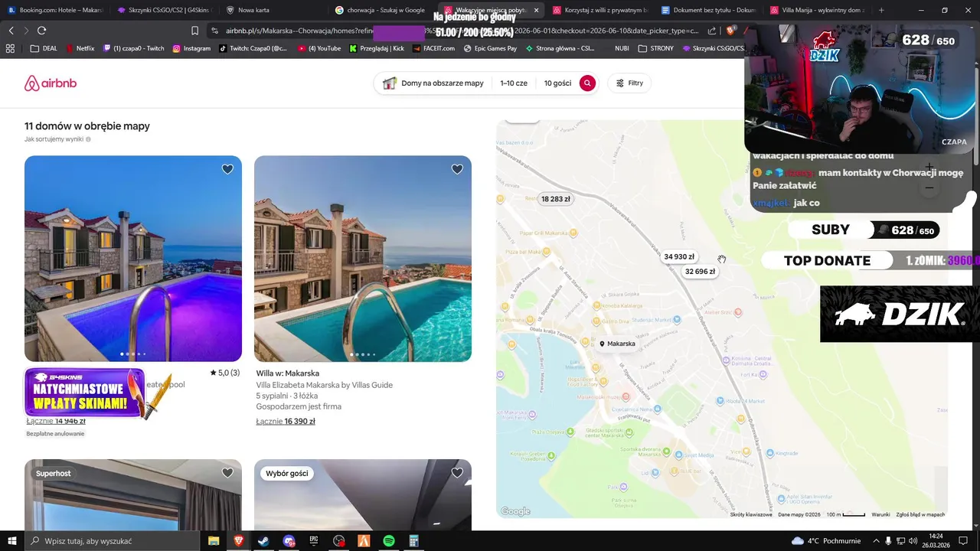
Task: Open the Przeglądaj Kick bookmark
Action: pyautogui.click(x=377, y=48)
